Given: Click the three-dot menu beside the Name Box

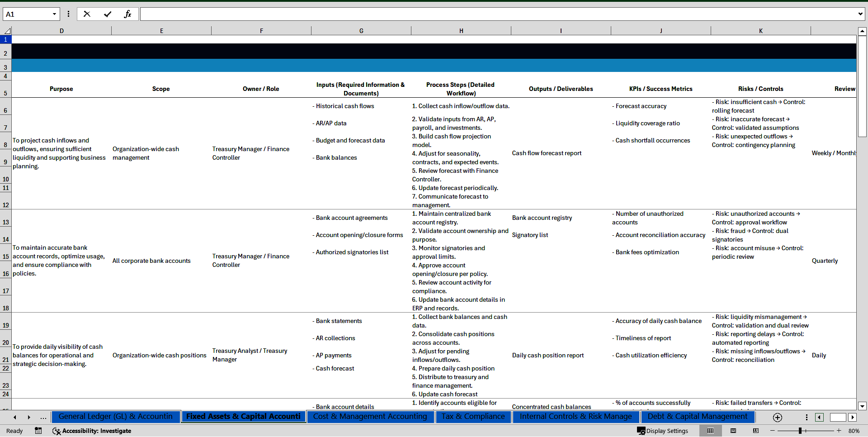Looking at the screenshot, I should 68,14.
